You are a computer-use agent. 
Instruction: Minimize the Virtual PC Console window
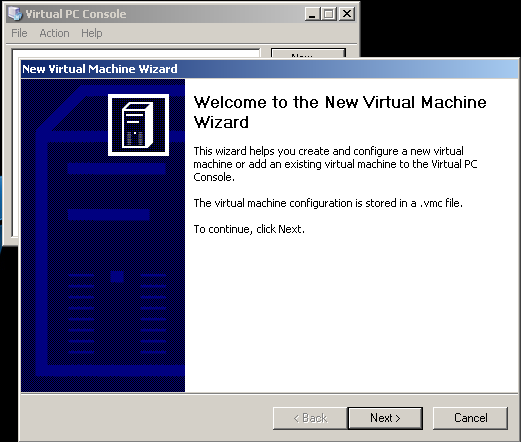(x=312, y=14)
